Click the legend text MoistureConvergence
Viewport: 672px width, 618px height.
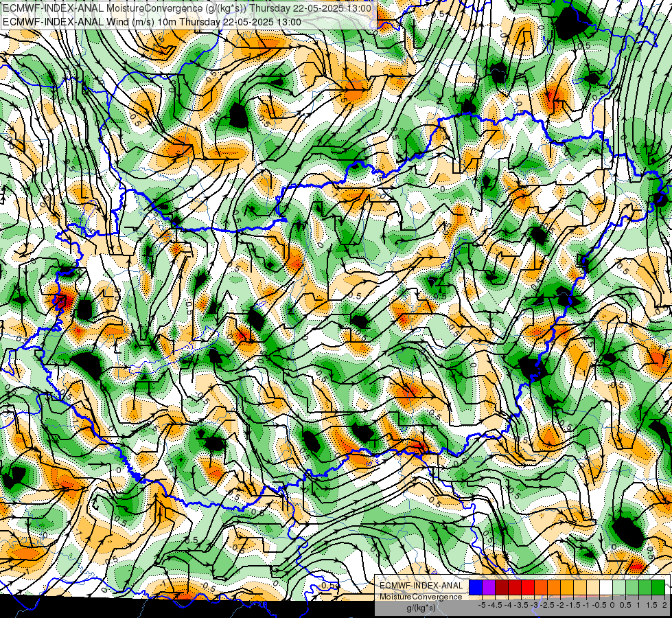421,597
